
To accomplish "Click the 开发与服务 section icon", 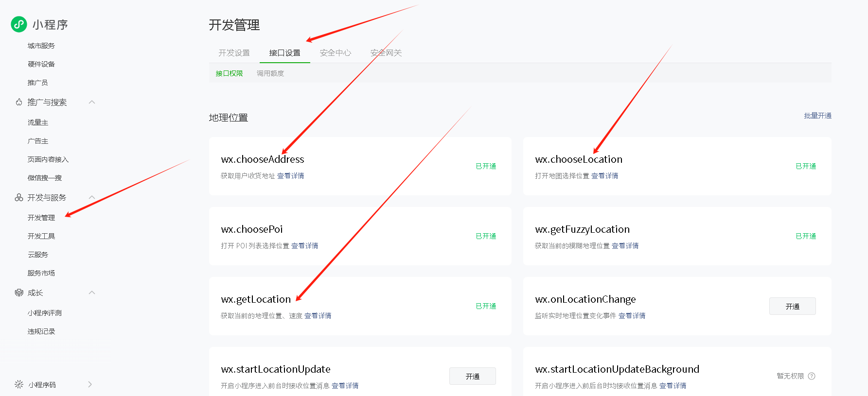I will (19, 197).
